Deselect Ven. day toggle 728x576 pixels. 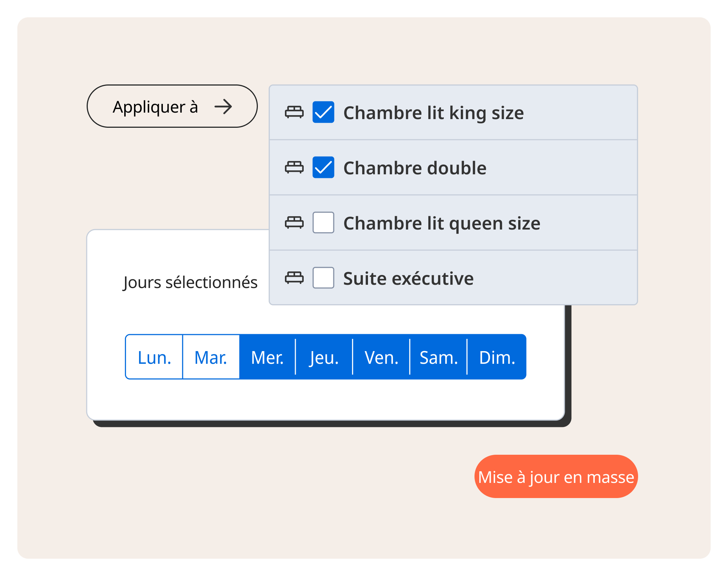pyautogui.click(x=381, y=357)
